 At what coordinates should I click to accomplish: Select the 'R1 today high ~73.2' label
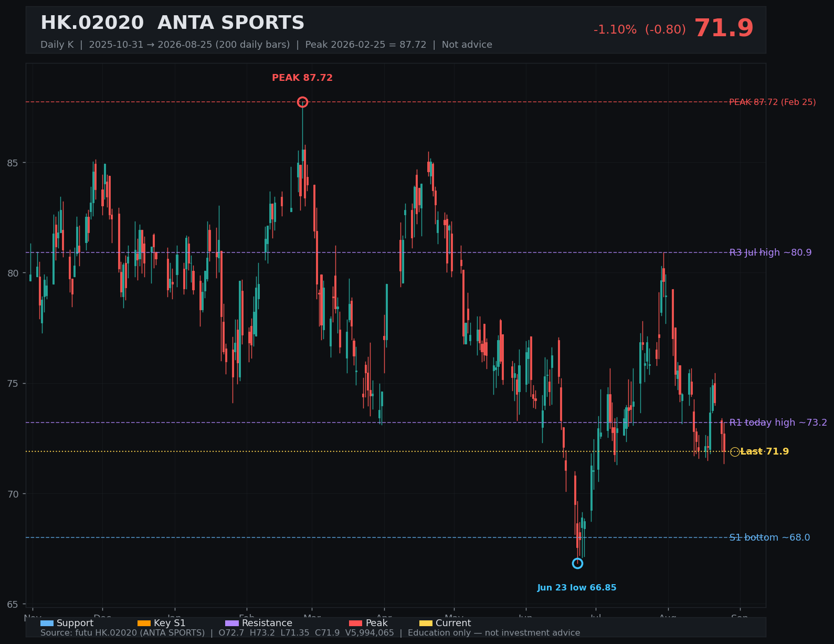778,423
